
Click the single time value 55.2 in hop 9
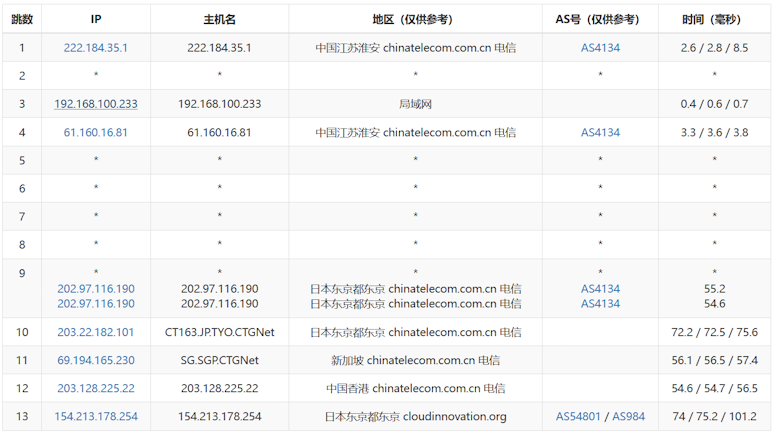(x=714, y=289)
